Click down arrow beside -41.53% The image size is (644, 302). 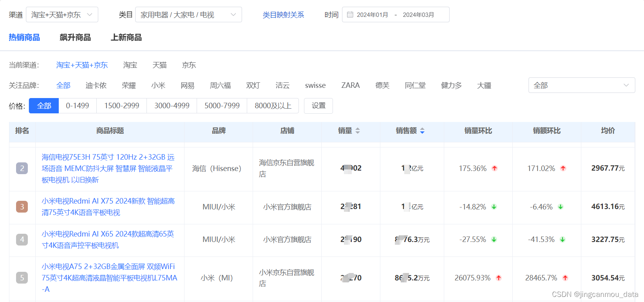[563, 239]
